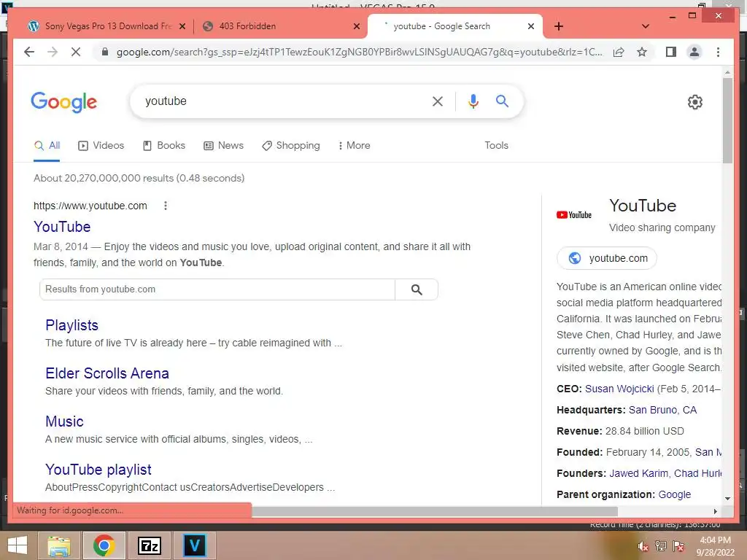Open Chrome from the taskbar
The width and height of the screenshot is (747, 560).
pos(104,545)
